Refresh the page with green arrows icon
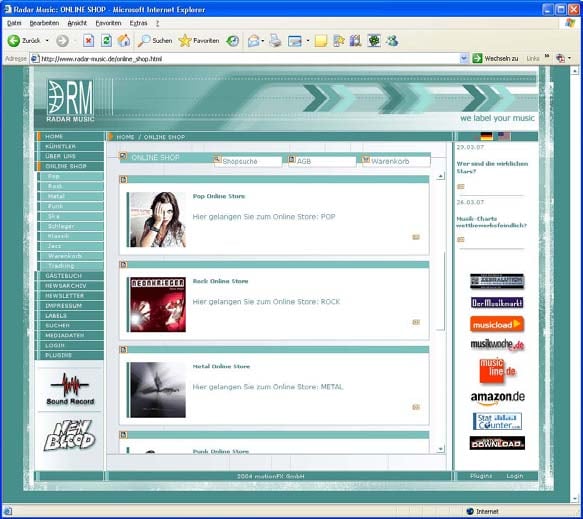 pos(106,41)
